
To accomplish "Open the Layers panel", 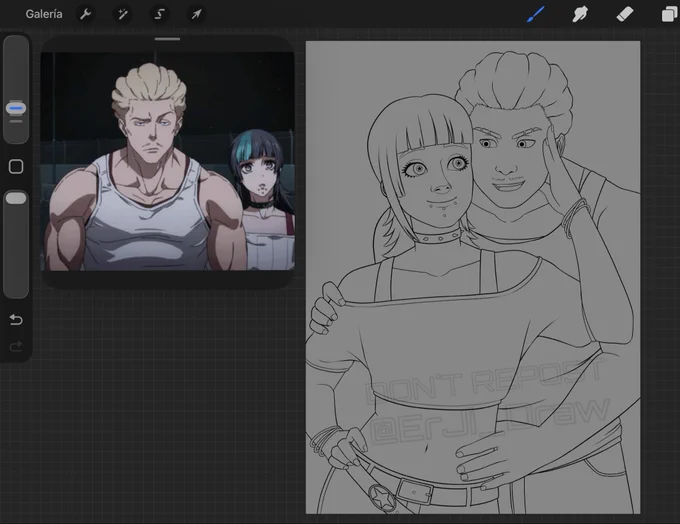I will (x=670, y=14).
